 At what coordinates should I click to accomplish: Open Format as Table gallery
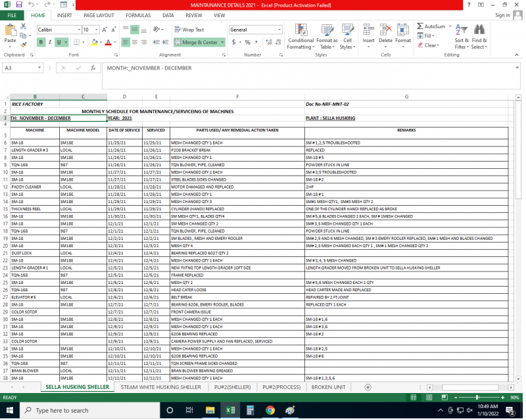pos(327,37)
